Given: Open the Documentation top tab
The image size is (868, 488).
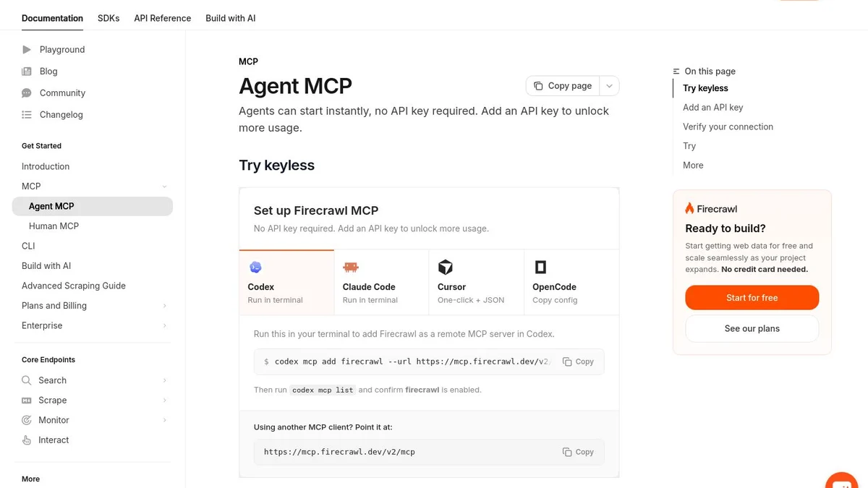Looking at the screenshot, I should (52, 18).
